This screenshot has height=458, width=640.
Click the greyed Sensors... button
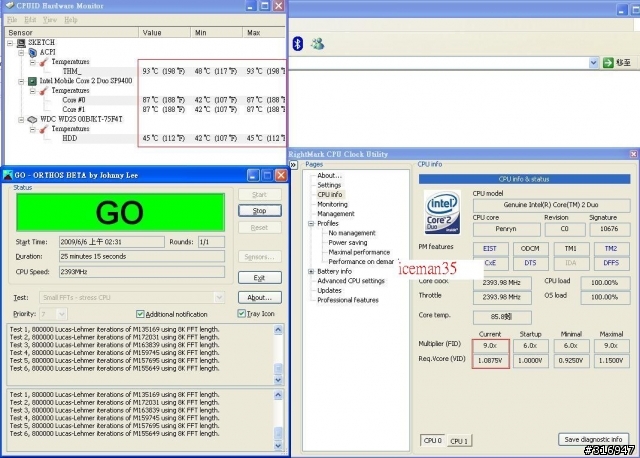(x=260, y=257)
